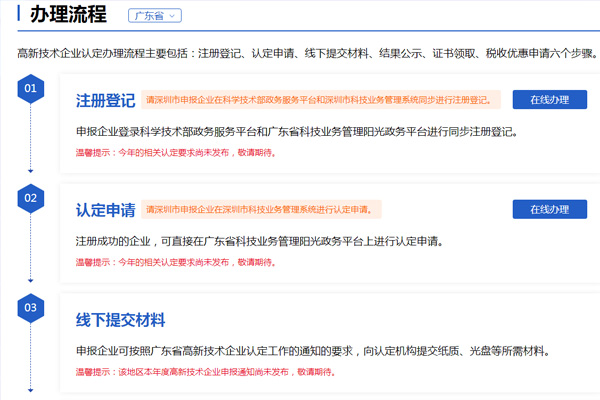
Task: Click 在线办理 button for 注册登记
Action: 549,100
